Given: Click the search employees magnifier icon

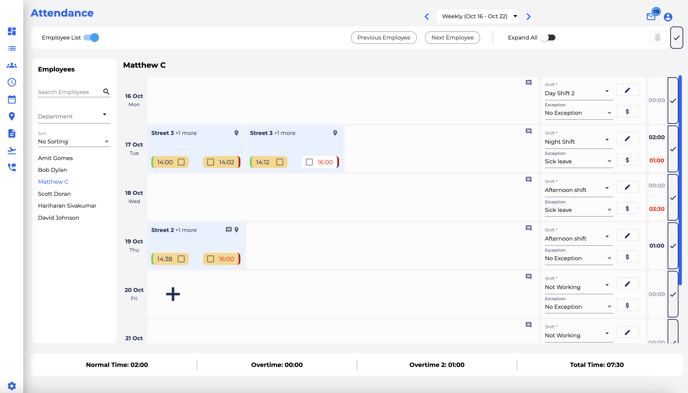Looking at the screenshot, I should click(106, 91).
